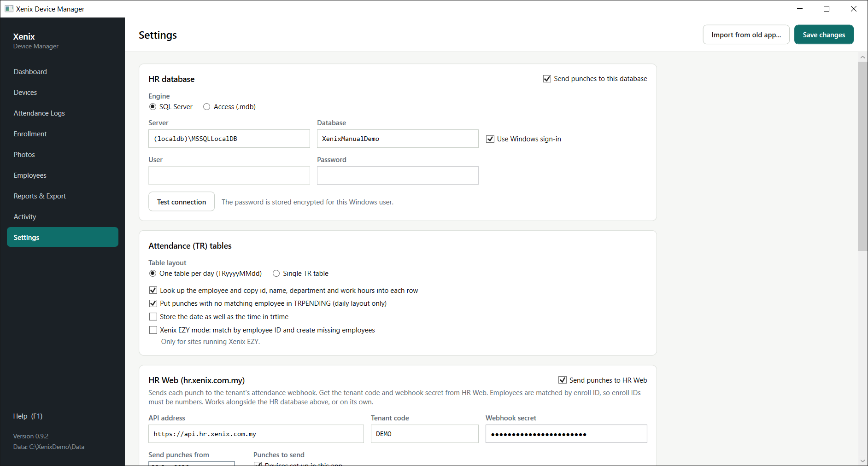Click 'Only for sites running Xenix EZY.' note
The height and width of the screenshot is (466, 868).
pyautogui.click(x=211, y=342)
